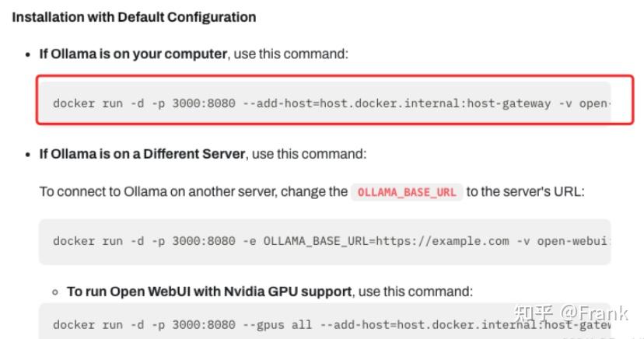Click the red OLLAMA_BASE_URL inline code badge
Screen dimensions: 644x339
click(x=406, y=192)
